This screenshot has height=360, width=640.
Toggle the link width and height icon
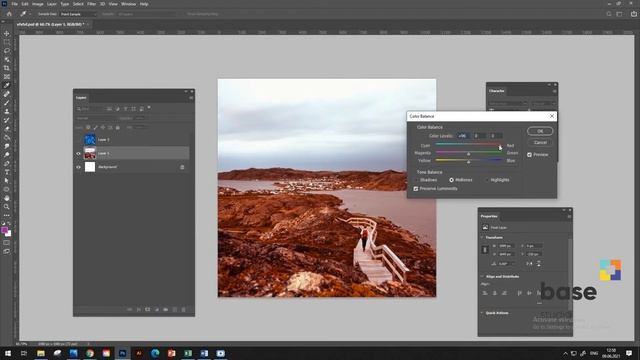[485, 250]
